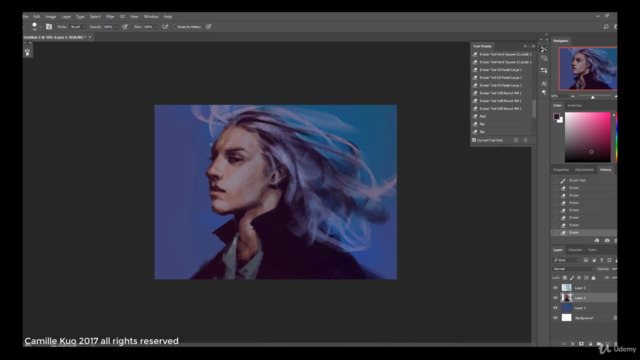Click the foreground color swatch
The image size is (640, 360).
pos(556,116)
